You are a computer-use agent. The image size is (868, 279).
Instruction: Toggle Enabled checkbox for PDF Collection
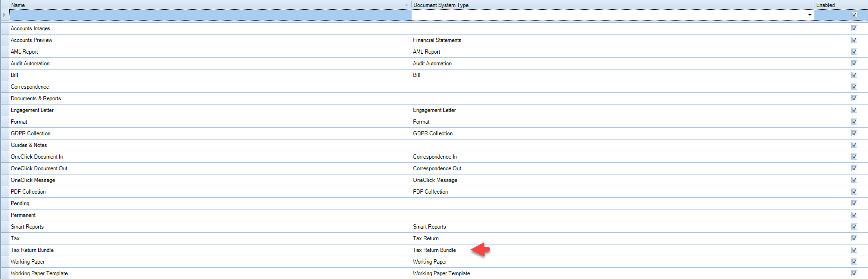click(854, 192)
